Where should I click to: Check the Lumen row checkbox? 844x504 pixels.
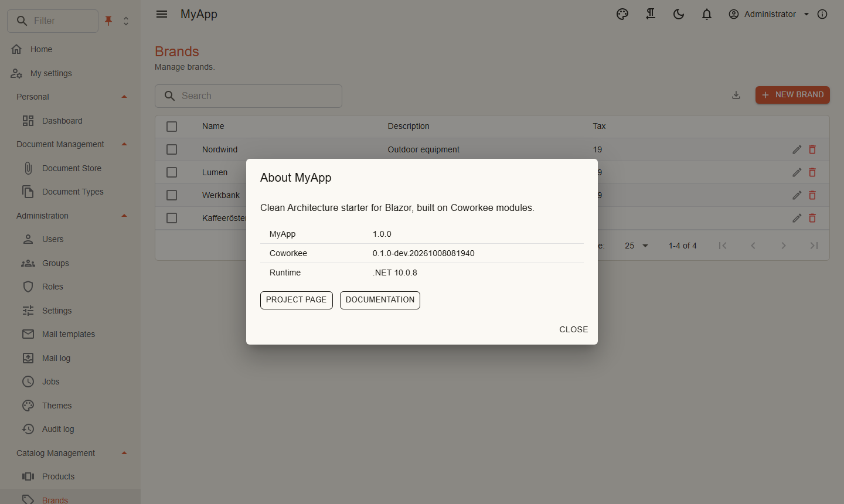pyautogui.click(x=172, y=172)
